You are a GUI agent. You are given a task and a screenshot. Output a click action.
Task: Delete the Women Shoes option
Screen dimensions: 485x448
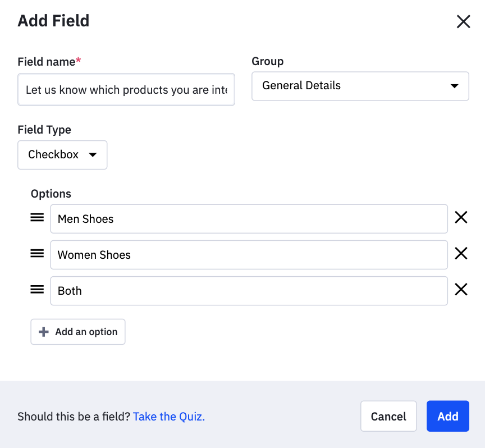tap(461, 253)
